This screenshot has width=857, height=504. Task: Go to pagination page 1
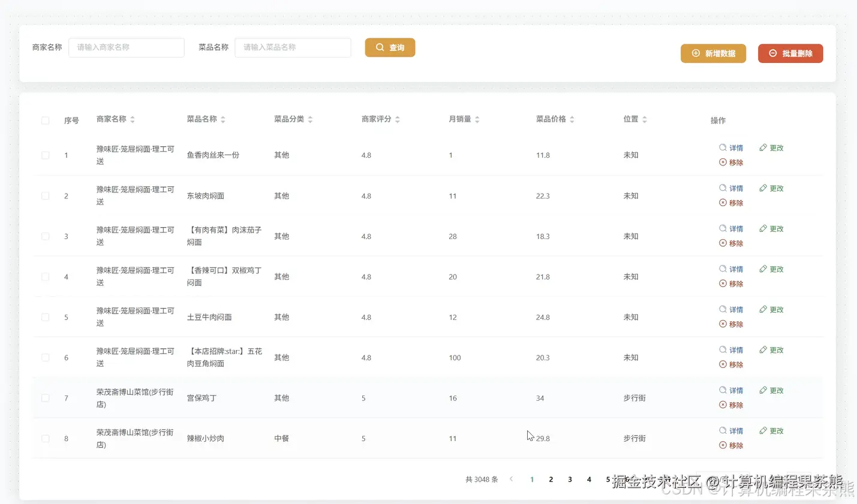point(532,479)
